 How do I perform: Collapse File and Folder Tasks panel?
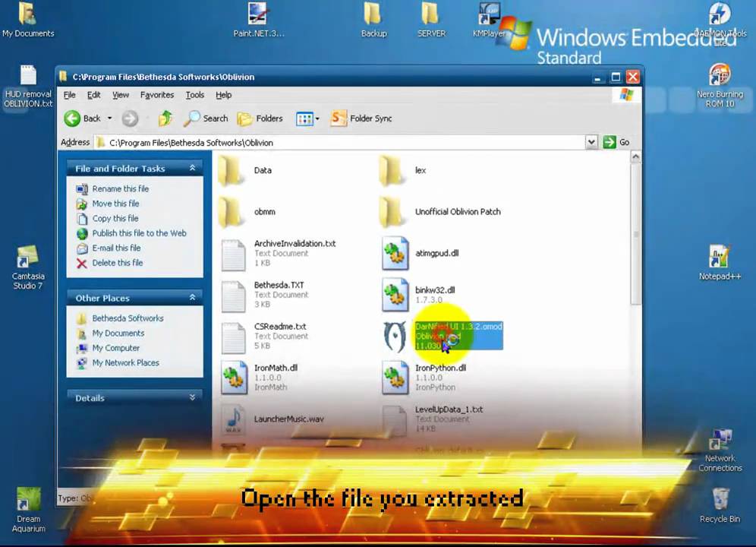point(192,168)
